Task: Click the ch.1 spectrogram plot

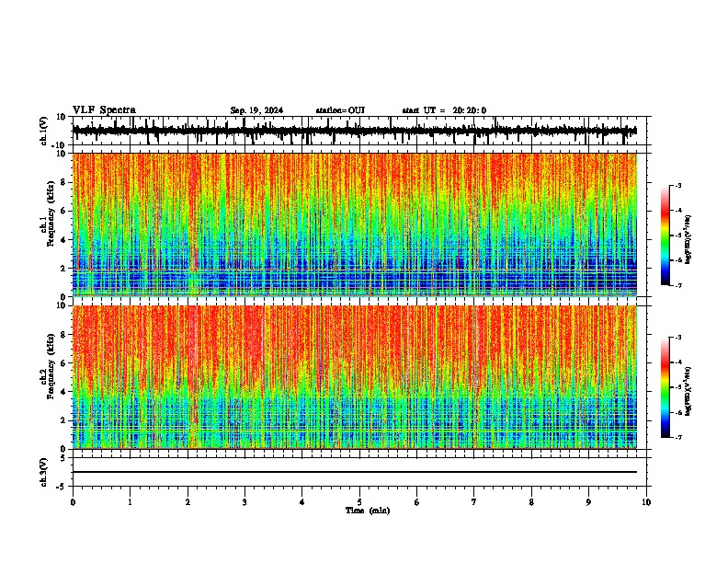Action: 355,224
